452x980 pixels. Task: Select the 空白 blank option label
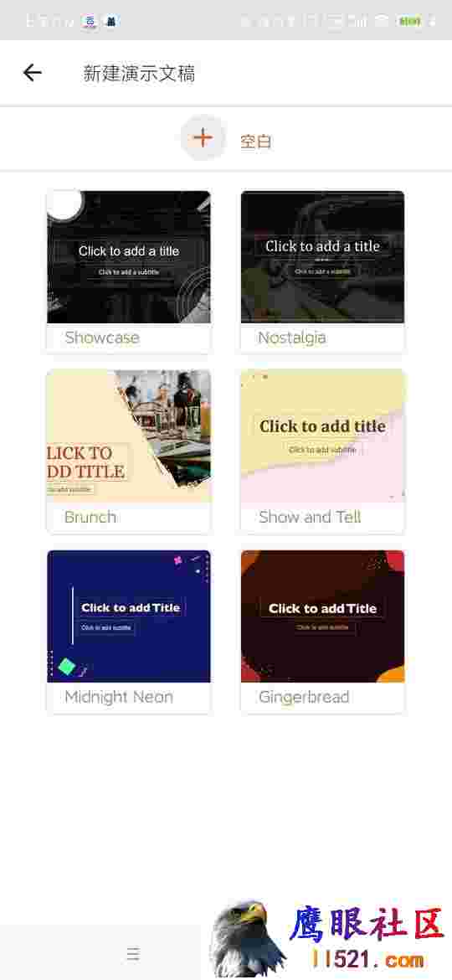click(x=256, y=142)
